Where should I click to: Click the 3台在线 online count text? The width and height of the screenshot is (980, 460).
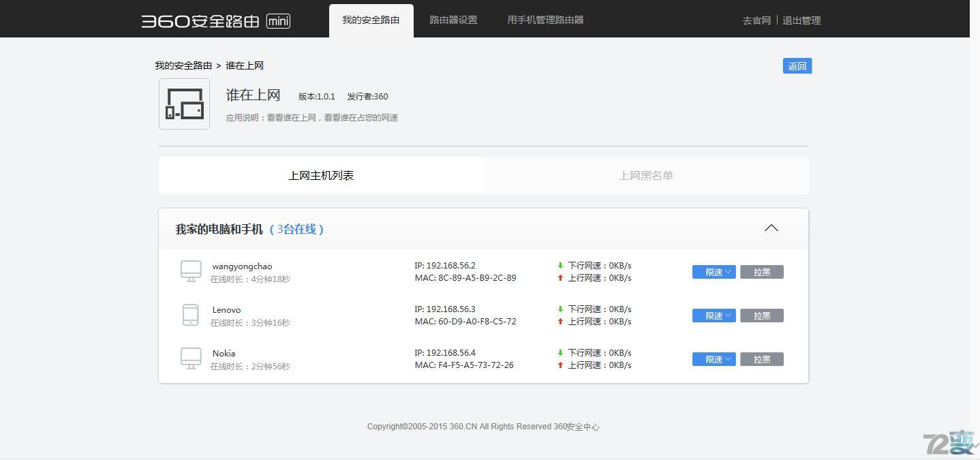tap(298, 229)
